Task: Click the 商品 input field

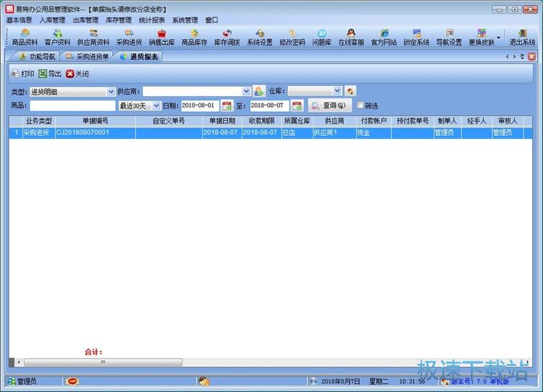Action: tap(72, 106)
